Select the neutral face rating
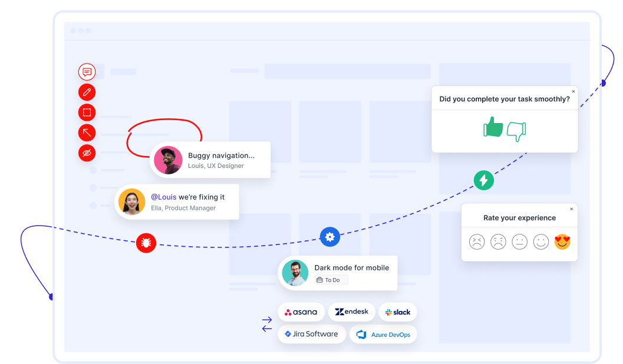This screenshot has height=364, width=623. coord(519,241)
